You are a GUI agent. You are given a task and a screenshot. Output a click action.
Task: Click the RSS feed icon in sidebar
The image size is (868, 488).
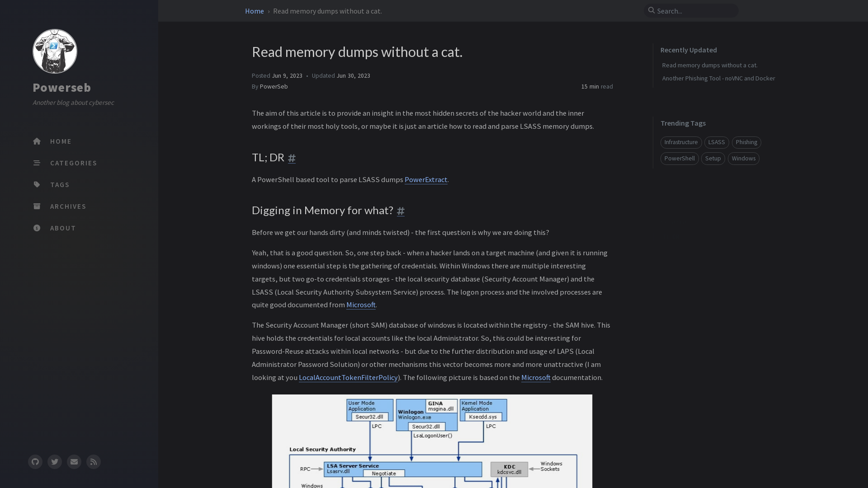(x=93, y=461)
